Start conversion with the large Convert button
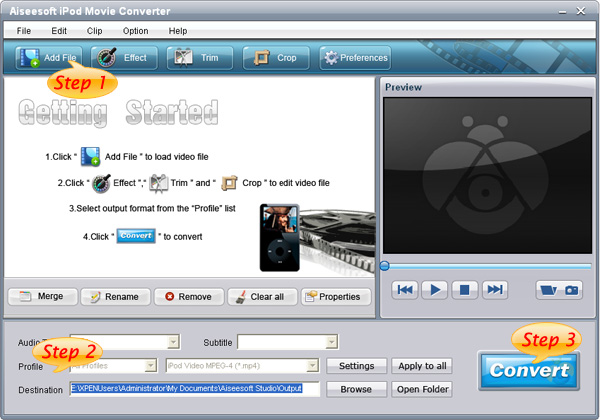 point(529,370)
